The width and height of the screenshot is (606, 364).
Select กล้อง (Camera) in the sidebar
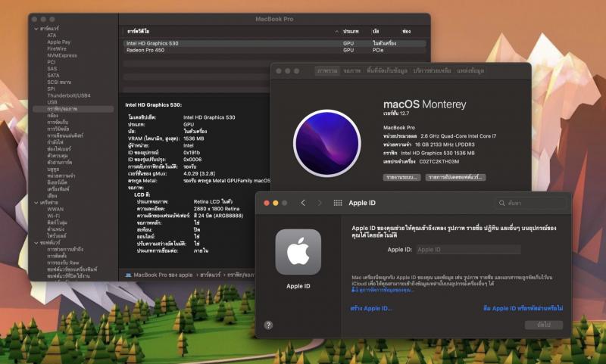point(52,116)
